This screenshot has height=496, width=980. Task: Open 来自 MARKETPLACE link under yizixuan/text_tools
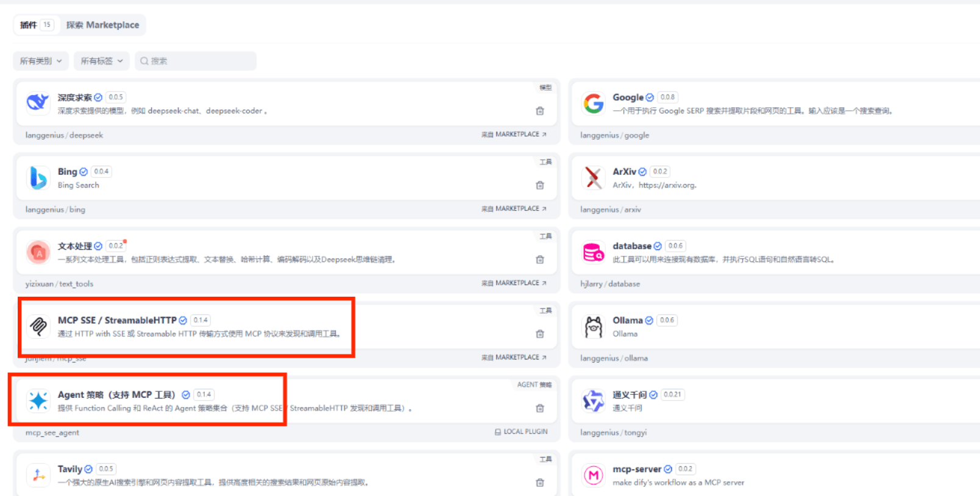tap(514, 283)
